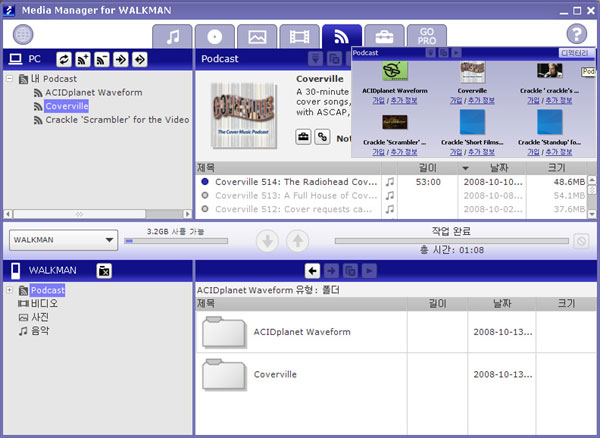Sort episodes by 크기 column

coord(556,168)
